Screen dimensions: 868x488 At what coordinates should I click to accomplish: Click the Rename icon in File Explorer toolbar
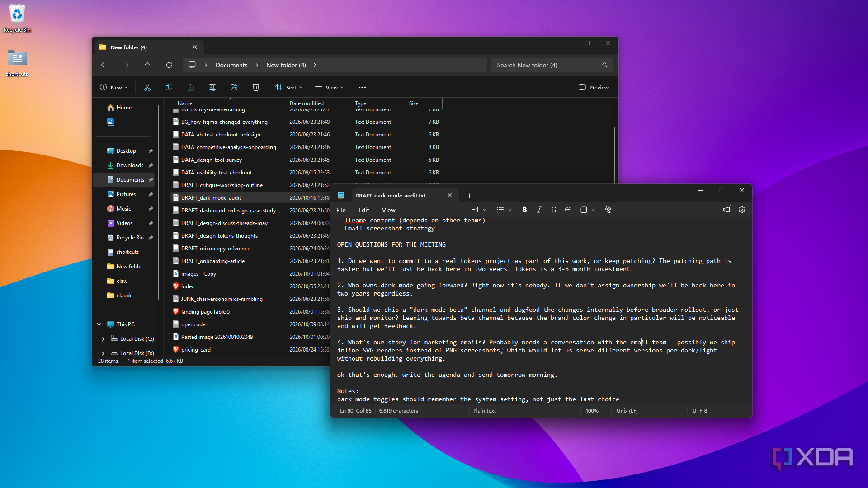coord(212,88)
